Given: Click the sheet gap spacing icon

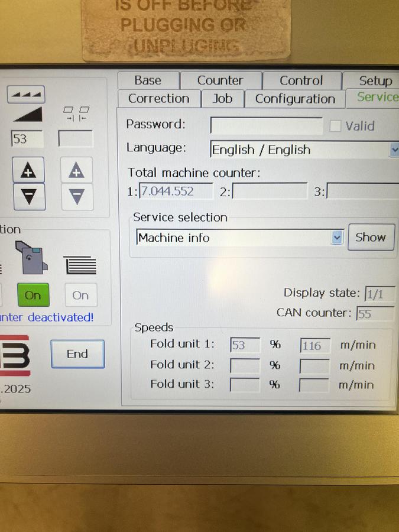Looking at the screenshot, I should click(76, 113).
